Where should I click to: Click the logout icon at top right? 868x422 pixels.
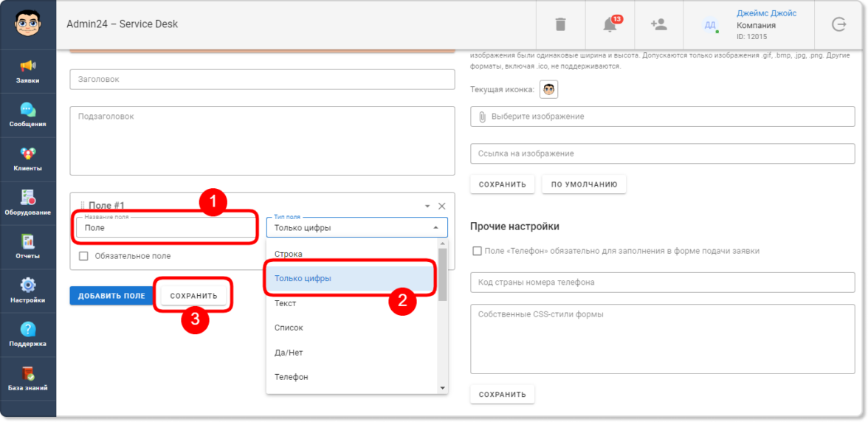838,24
